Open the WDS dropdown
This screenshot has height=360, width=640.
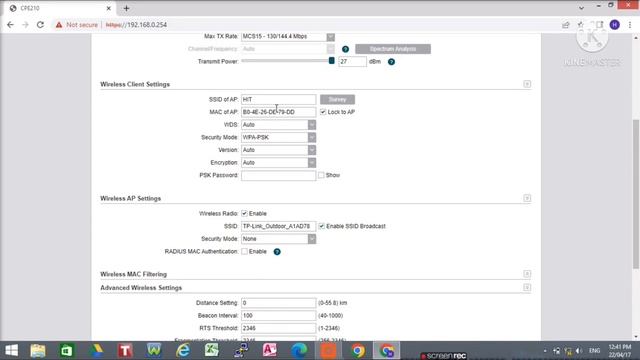[x=278, y=125]
